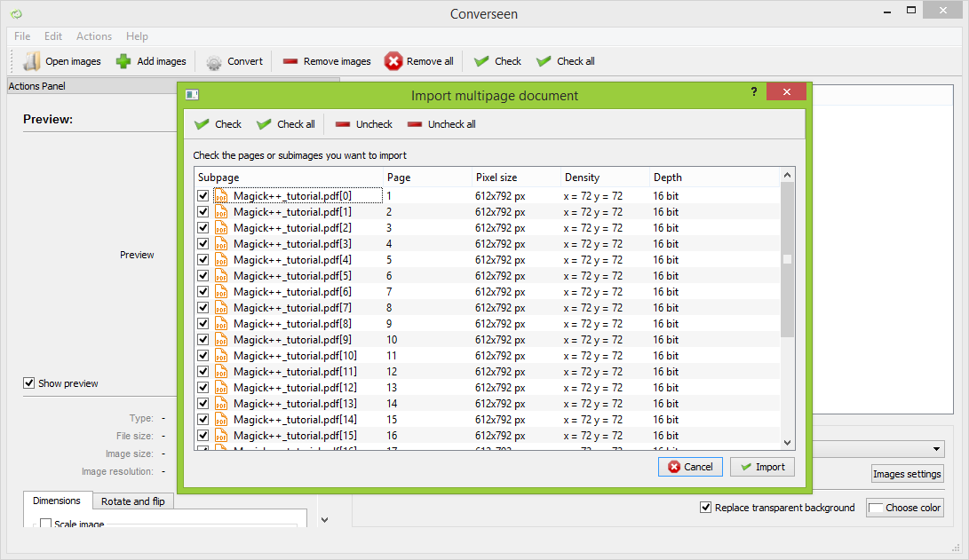Disable Replace transparent background checkbox
This screenshot has width=969, height=560.
[x=706, y=508]
